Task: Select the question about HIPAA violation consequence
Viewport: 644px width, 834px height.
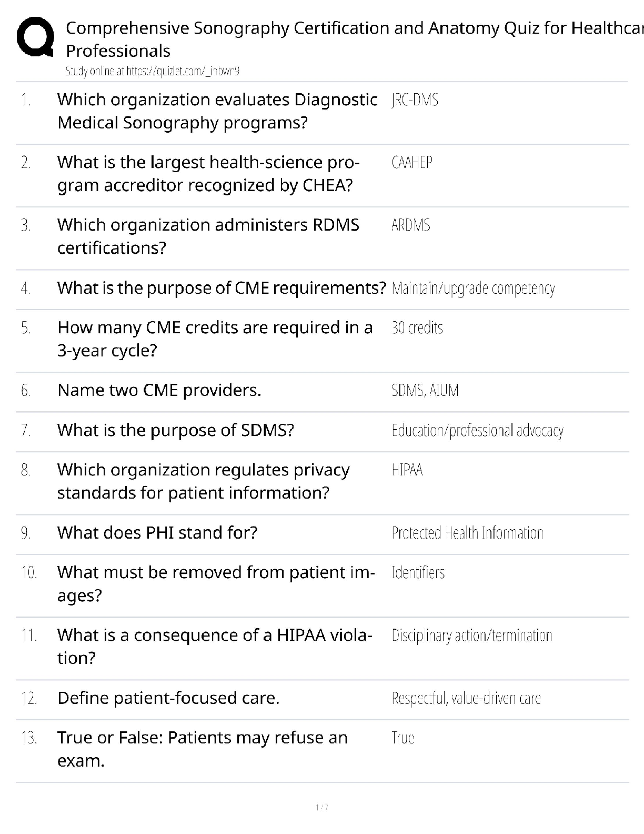Action: pyautogui.click(x=215, y=646)
